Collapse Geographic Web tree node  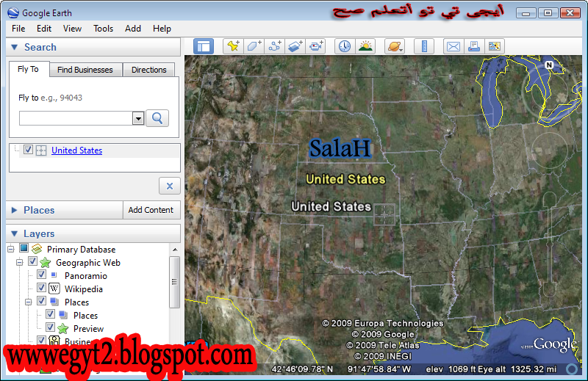pos(20,262)
